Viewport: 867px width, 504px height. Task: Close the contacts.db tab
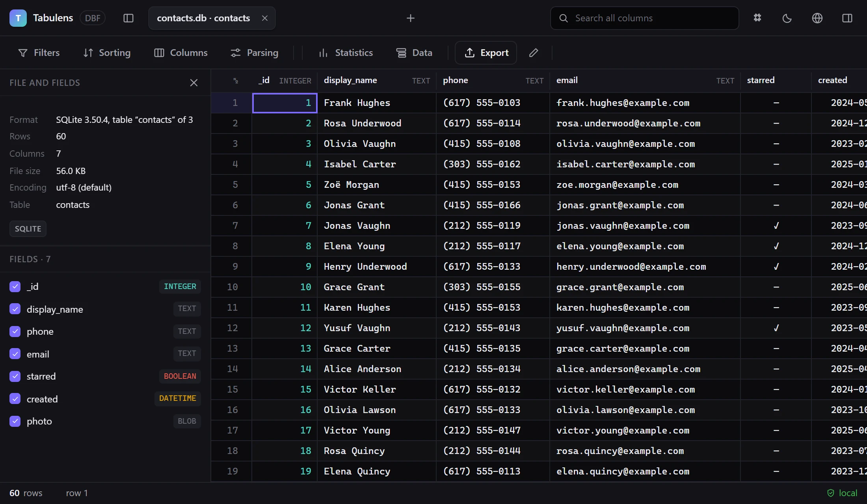tap(265, 18)
